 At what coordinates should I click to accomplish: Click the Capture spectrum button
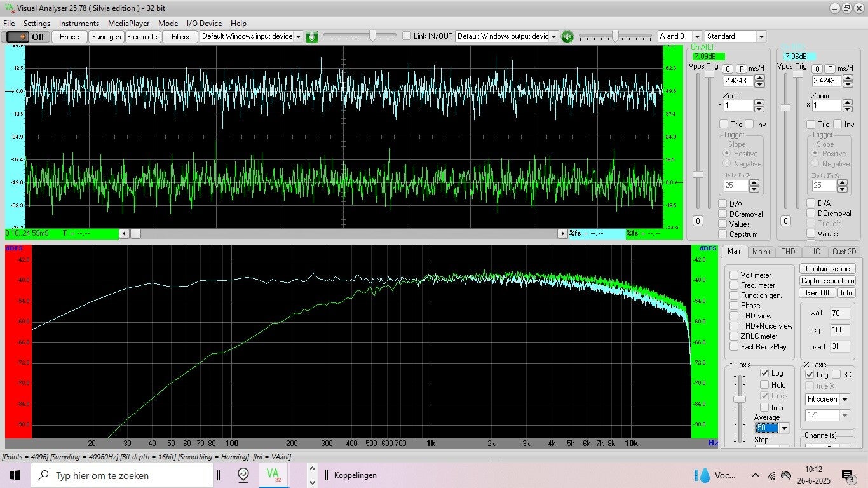827,281
